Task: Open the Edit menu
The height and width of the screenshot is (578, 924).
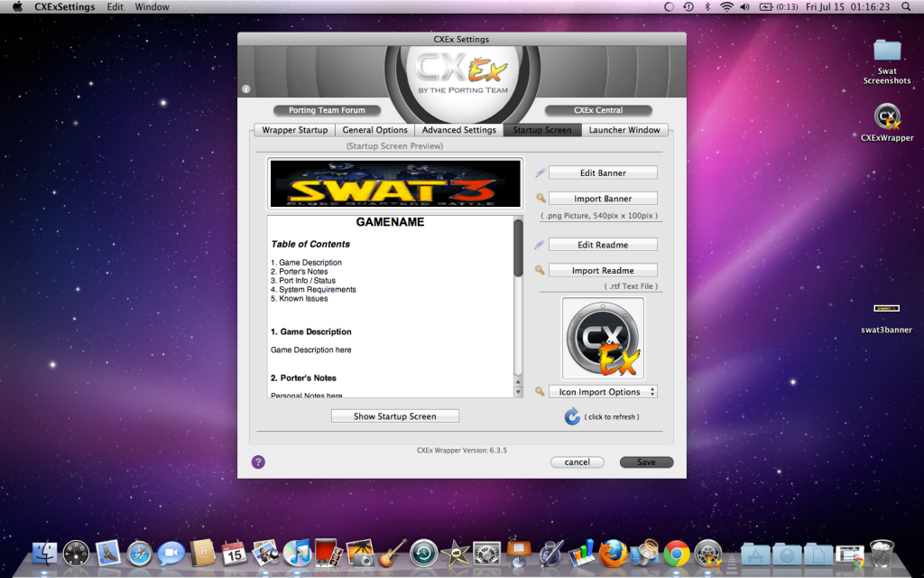Action: tap(115, 6)
